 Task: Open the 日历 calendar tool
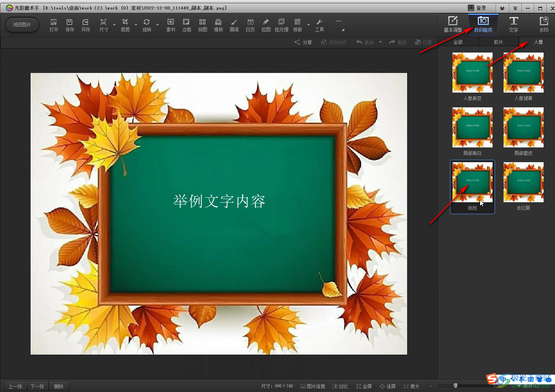tap(250, 25)
